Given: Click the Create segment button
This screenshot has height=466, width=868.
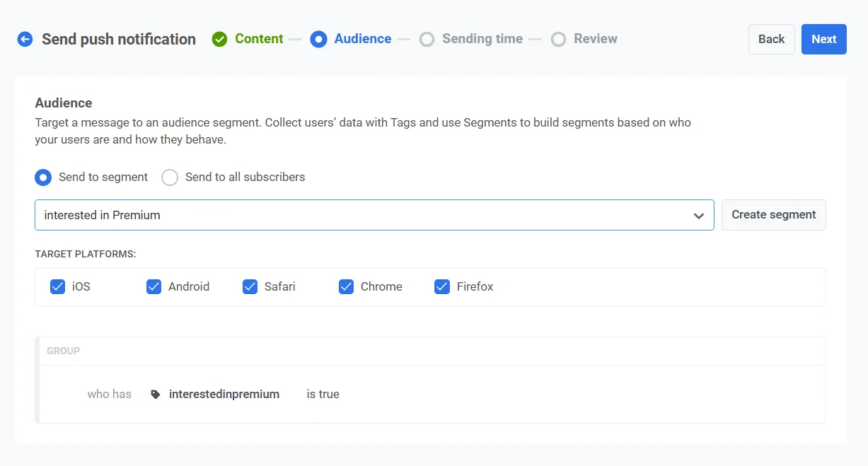Looking at the screenshot, I should 773,215.
